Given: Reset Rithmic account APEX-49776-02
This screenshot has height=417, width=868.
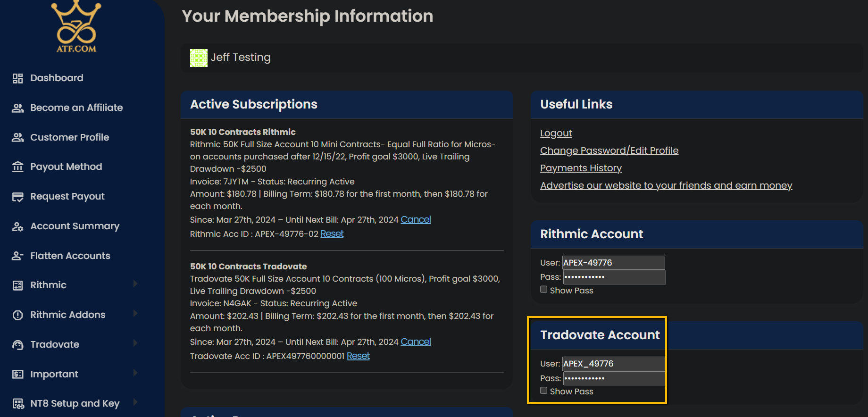Looking at the screenshot, I should point(332,234).
